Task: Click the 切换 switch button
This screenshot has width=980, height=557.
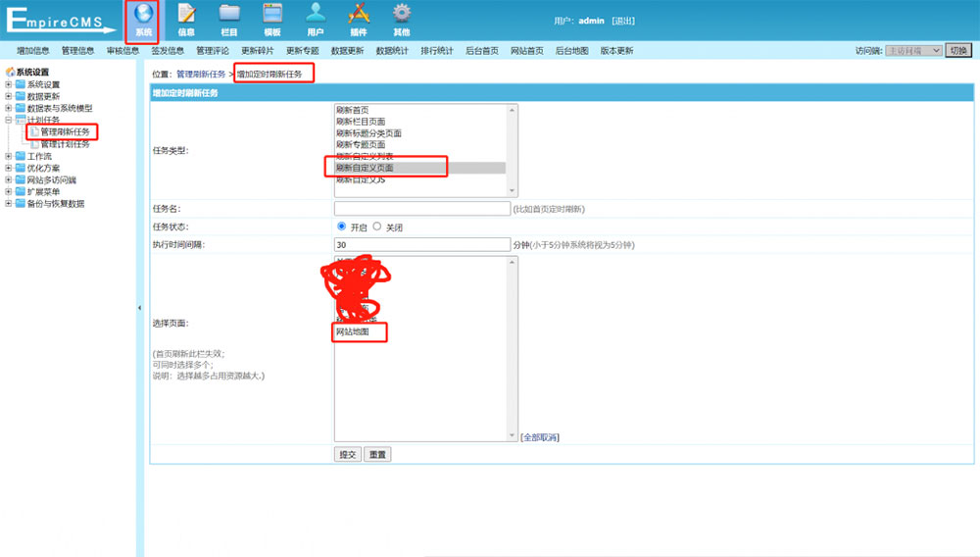Action: click(958, 51)
